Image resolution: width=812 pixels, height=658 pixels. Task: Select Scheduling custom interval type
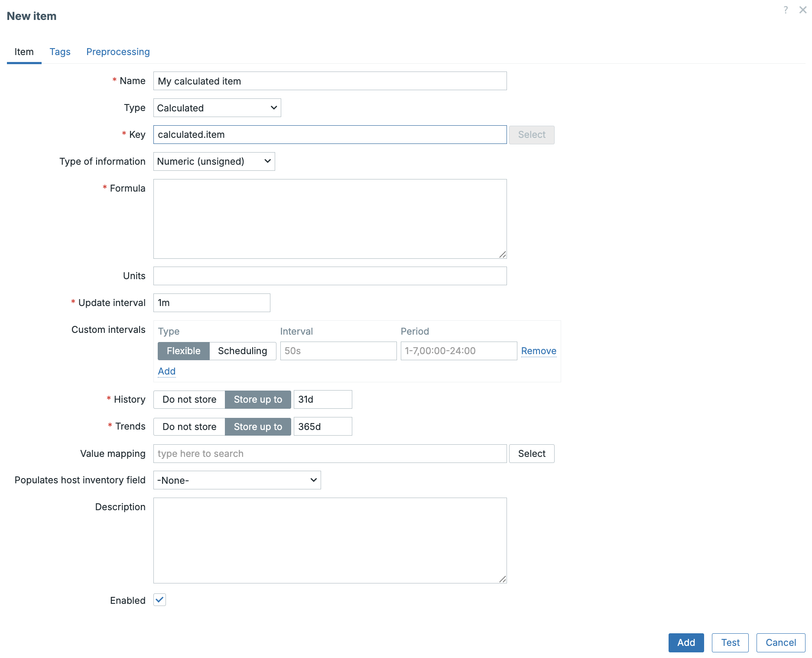click(x=242, y=351)
